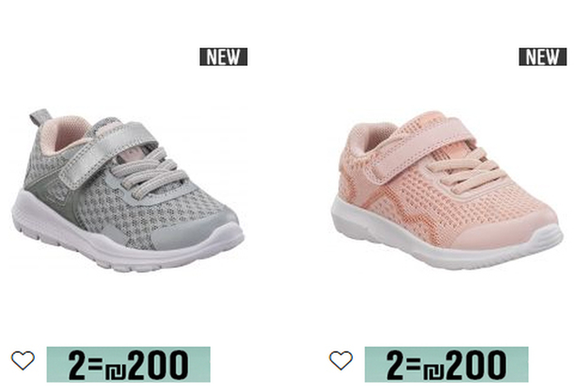Add the grey sneaker to wishlist with heart icon
Image resolution: width=574 pixels, height=392 pixels.
pos(23,360)
